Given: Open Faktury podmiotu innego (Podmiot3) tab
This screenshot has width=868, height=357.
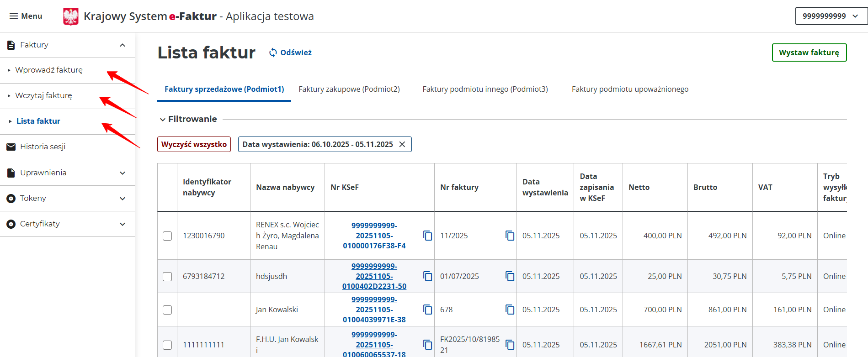Looking at the screenshot, I should [485, 89].
